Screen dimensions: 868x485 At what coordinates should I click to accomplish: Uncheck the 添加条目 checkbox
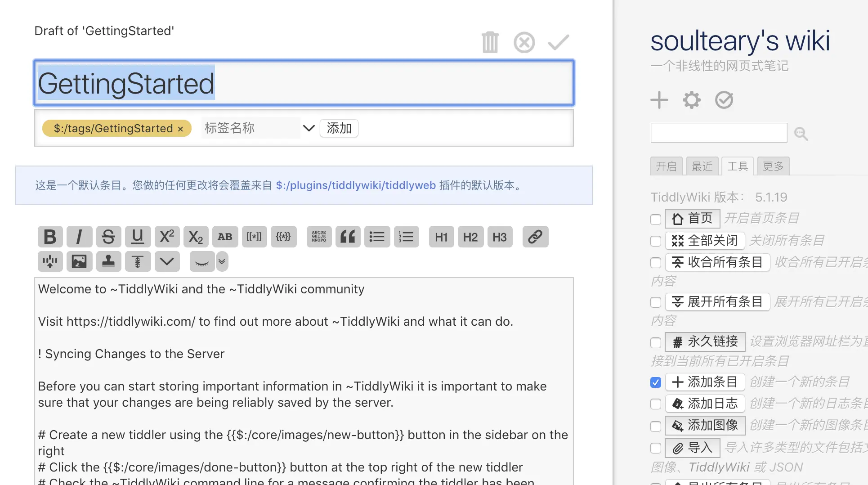coord(655,382)
